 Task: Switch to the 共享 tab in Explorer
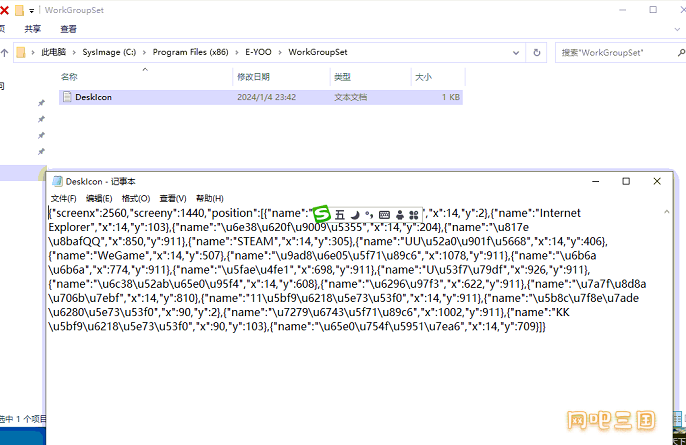tap(32, 29)
